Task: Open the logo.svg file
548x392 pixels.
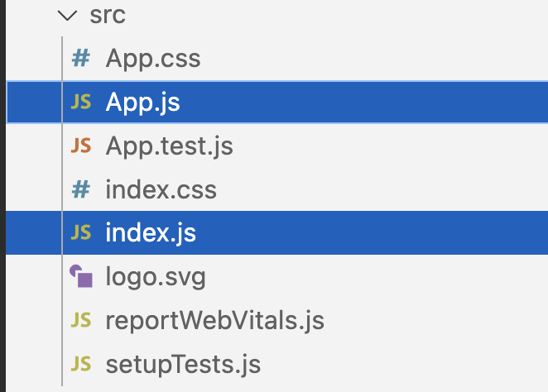Action: 156,276
